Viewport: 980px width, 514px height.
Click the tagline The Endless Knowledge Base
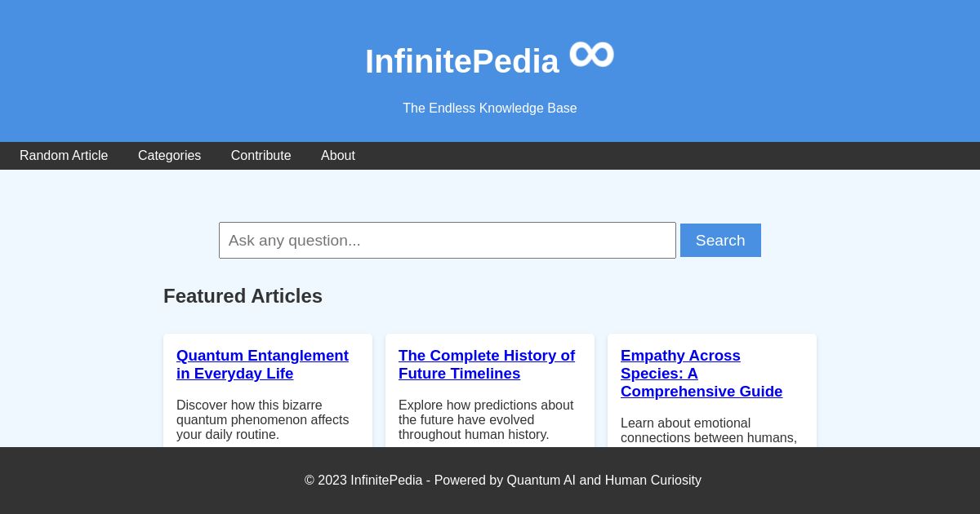(489, 108)
